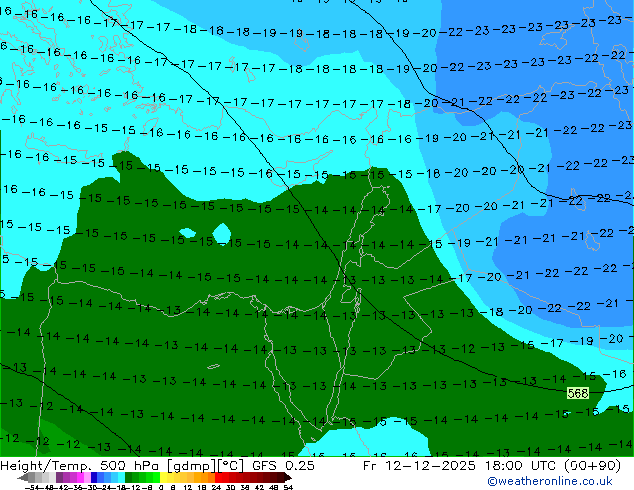Select the "Height/Temp. 500 hPa" title text
The height and width of the screenshot is (490, 634).
81,465
